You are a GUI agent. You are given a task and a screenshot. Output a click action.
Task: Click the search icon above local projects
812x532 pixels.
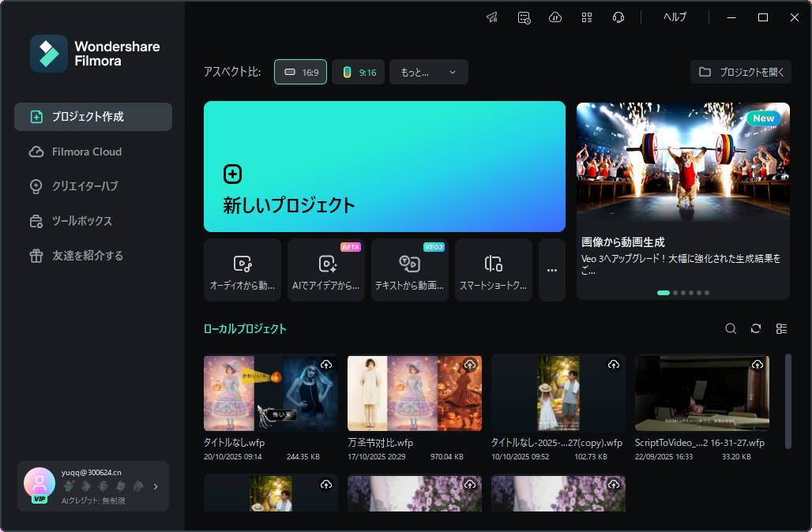[730, 328]
